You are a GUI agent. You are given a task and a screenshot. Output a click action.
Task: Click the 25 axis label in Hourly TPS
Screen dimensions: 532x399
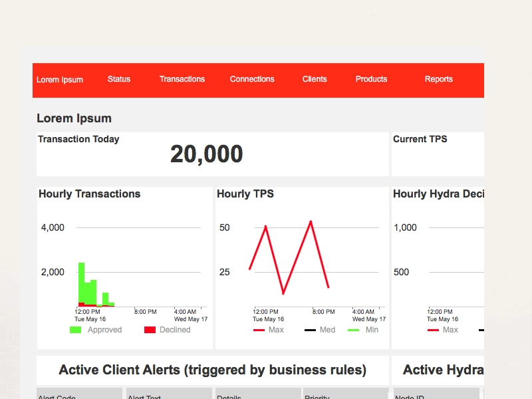click(x=224, y=272)
